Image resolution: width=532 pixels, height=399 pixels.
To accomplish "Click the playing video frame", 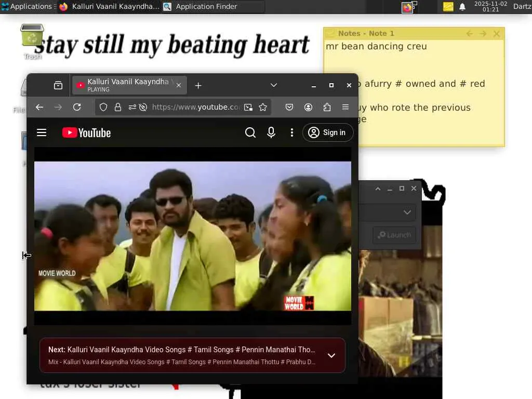I will pos(192,236).
